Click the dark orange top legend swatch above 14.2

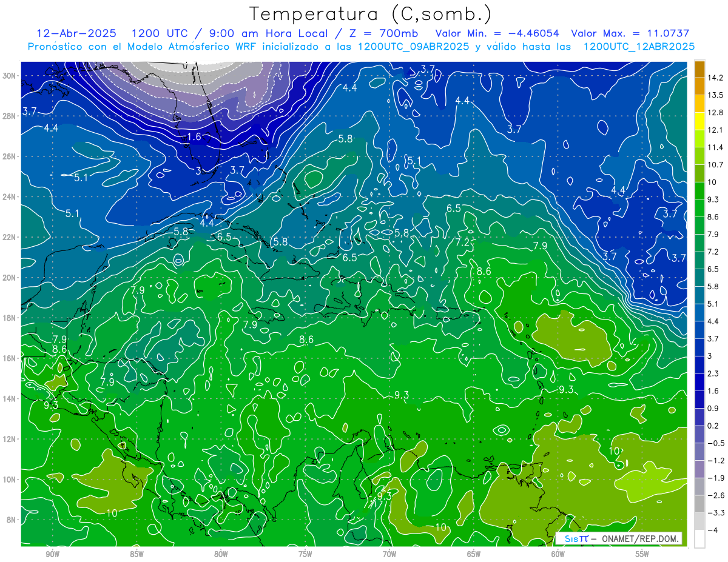click(x=699, y=69)
